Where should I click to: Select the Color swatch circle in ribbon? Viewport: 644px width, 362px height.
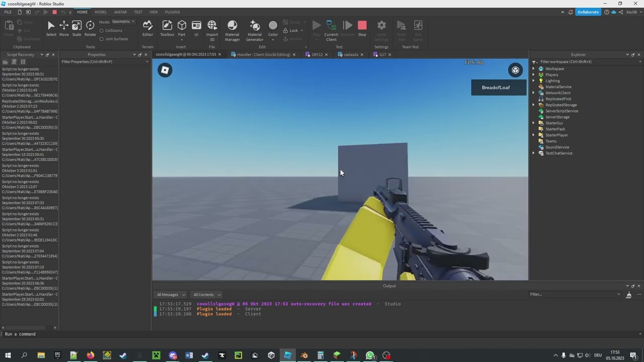coord(273,26)
